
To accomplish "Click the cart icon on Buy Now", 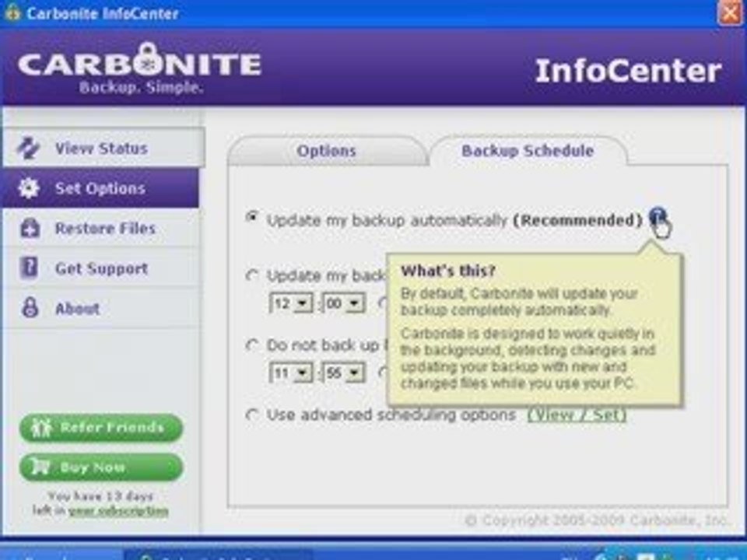I will click(x=40, y=466).
